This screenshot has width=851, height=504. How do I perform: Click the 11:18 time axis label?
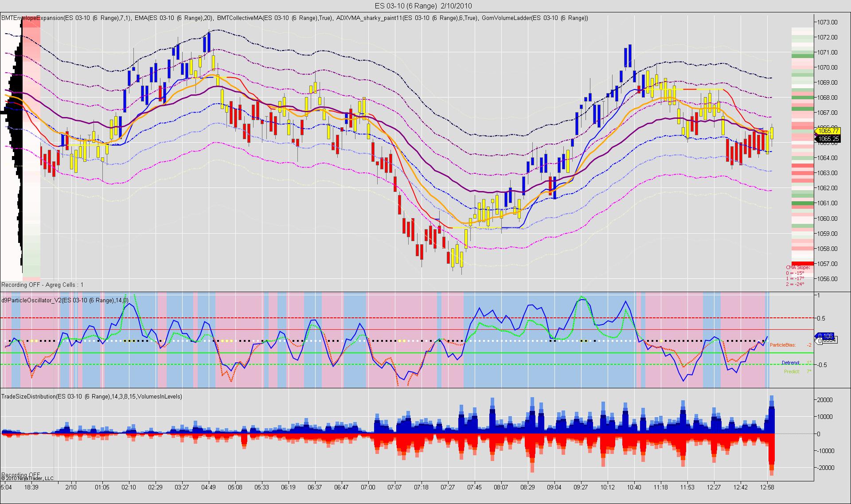(x=660, y=487)
